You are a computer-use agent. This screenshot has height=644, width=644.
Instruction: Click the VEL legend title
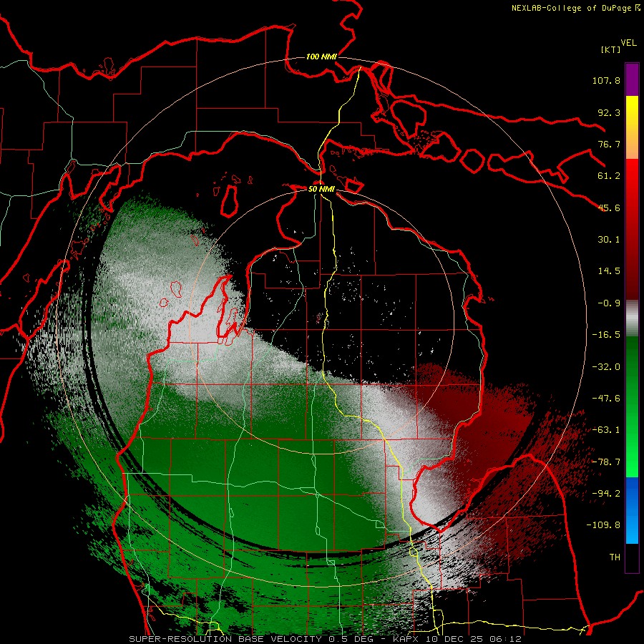628,43
